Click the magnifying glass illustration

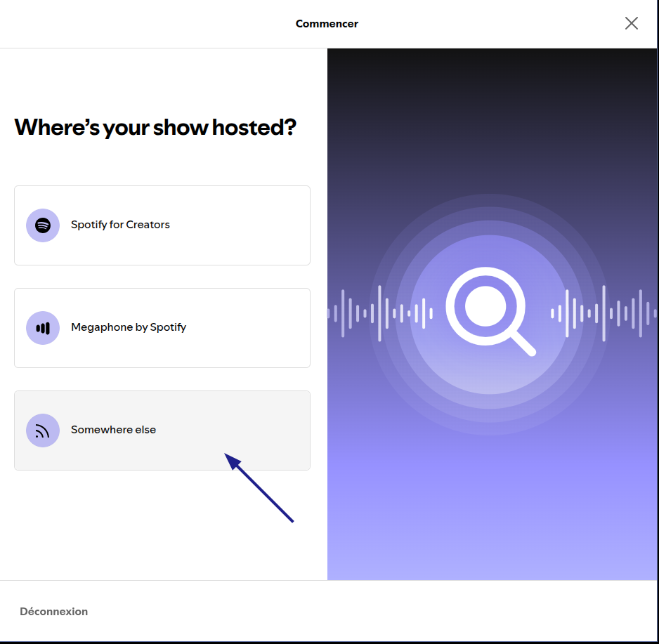[x=490, y=311]
